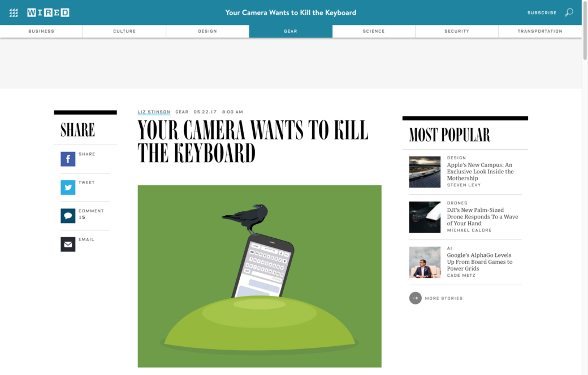588x375 pixels.
Task: Navigate to the Transportation tab
Action: point(540,31)
